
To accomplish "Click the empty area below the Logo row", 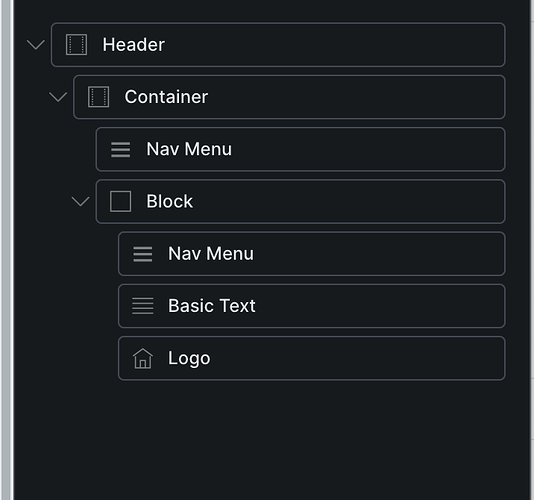I will (x=272, y=440).
